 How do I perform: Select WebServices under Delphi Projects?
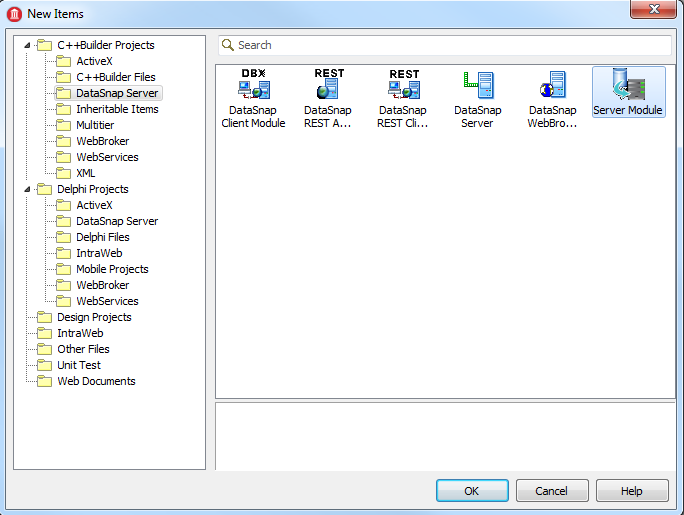107,301
